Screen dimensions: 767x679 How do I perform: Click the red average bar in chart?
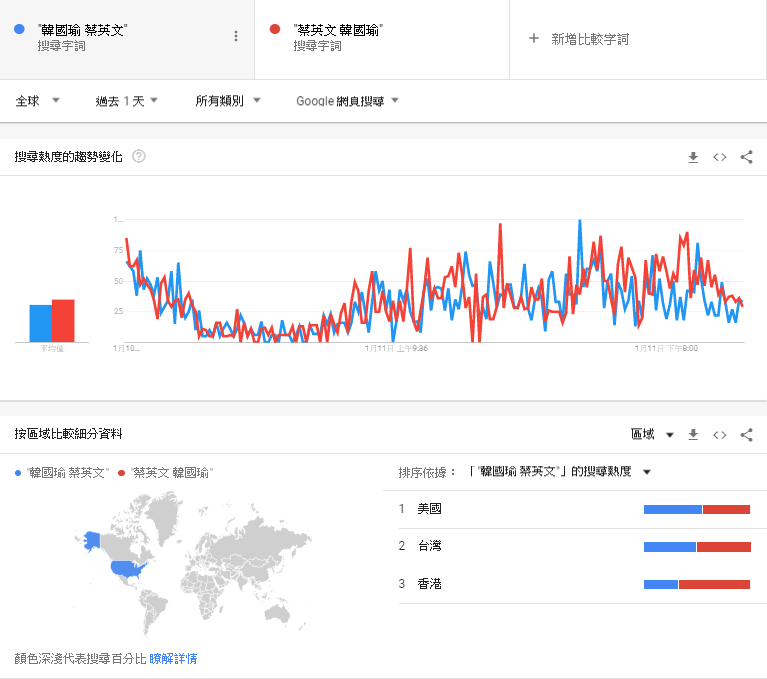click(x=63, y=320)
